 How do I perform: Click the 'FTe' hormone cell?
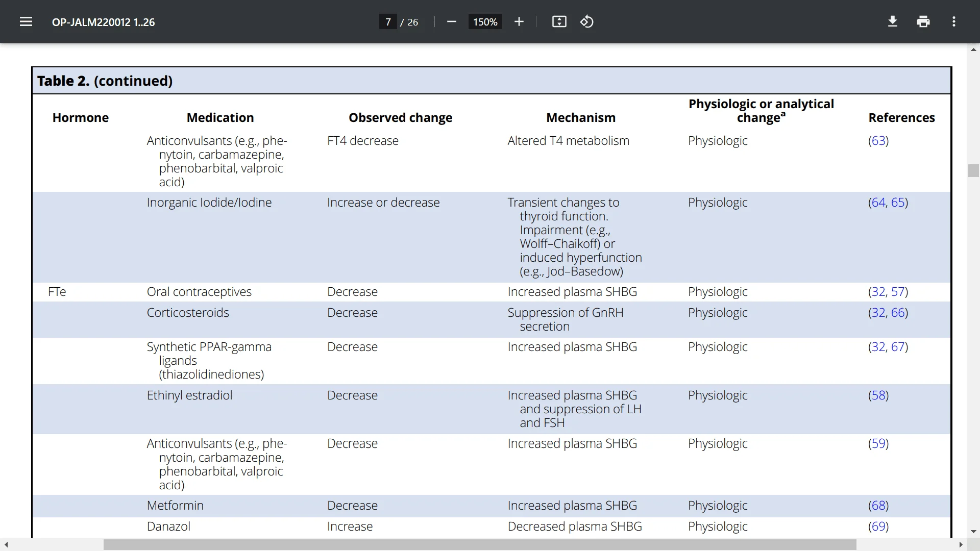pos(57,292)
